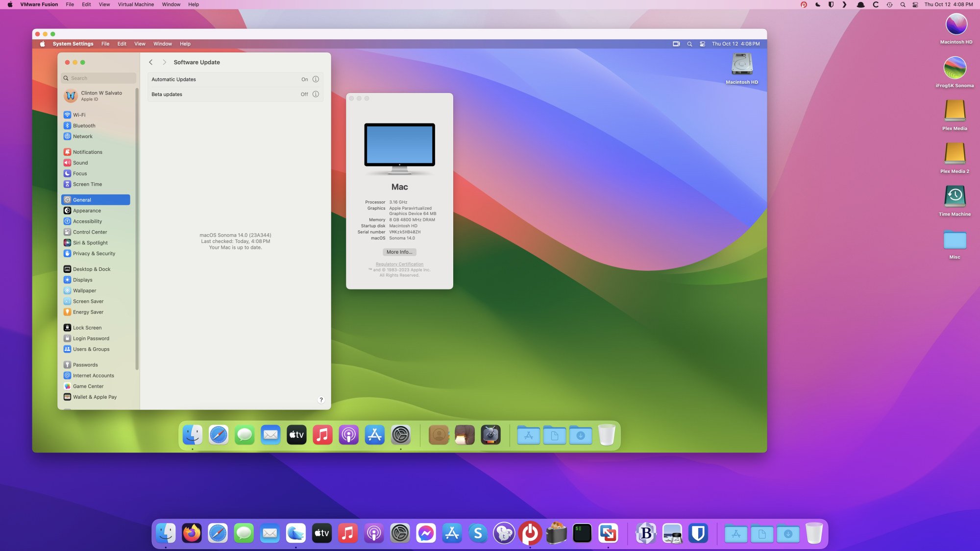Click the Settings search field
The width and height of the screenshot is (980, 551).
[98, 78]
